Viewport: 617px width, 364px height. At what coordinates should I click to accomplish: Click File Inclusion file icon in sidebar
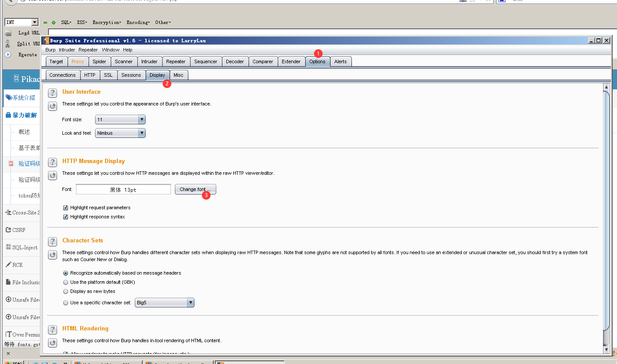(8, 282)
